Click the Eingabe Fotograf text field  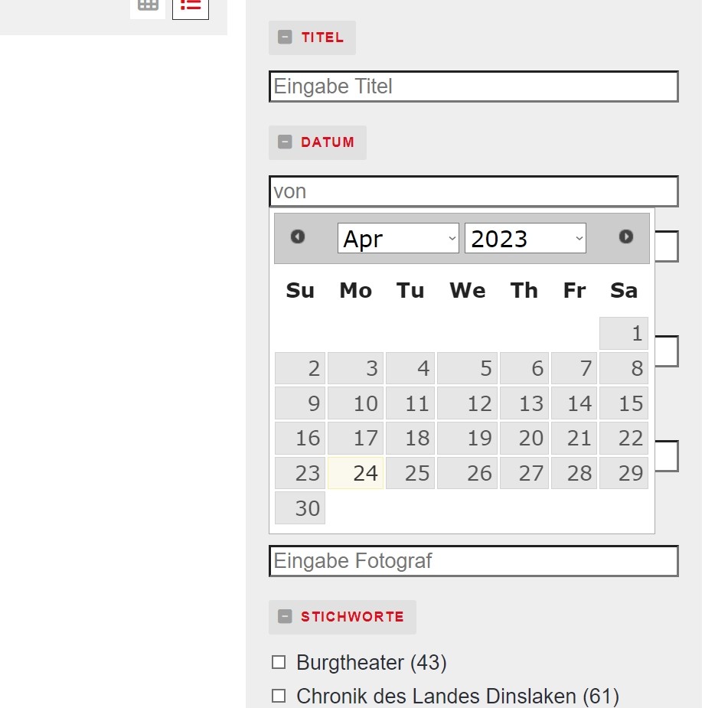473,561
